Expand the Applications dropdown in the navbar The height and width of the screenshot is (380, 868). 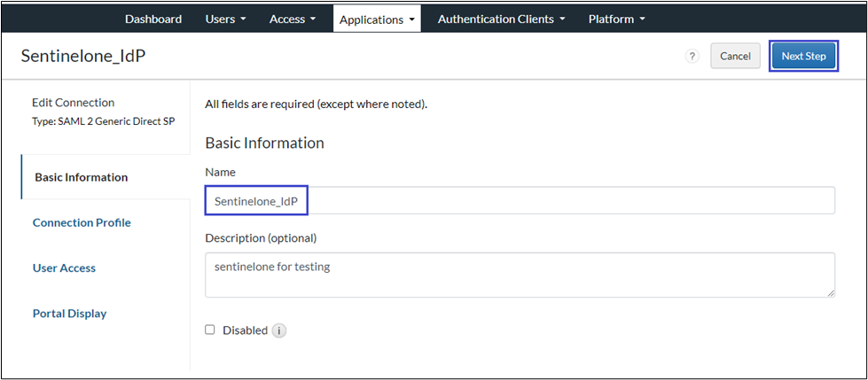[377, 19]
